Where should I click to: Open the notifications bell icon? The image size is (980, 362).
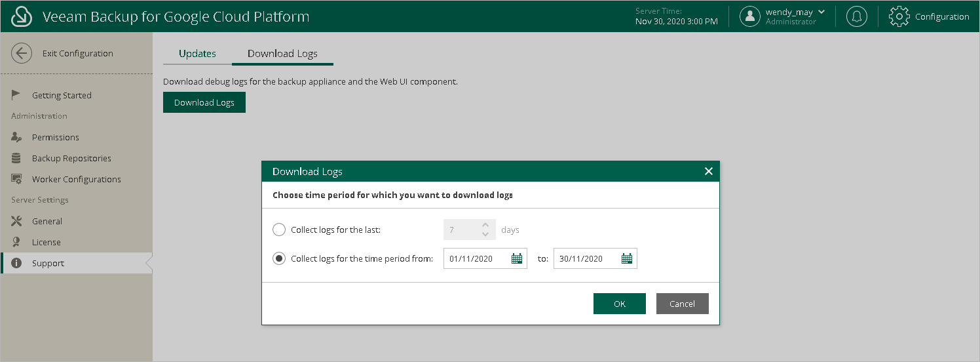[856, 16]
